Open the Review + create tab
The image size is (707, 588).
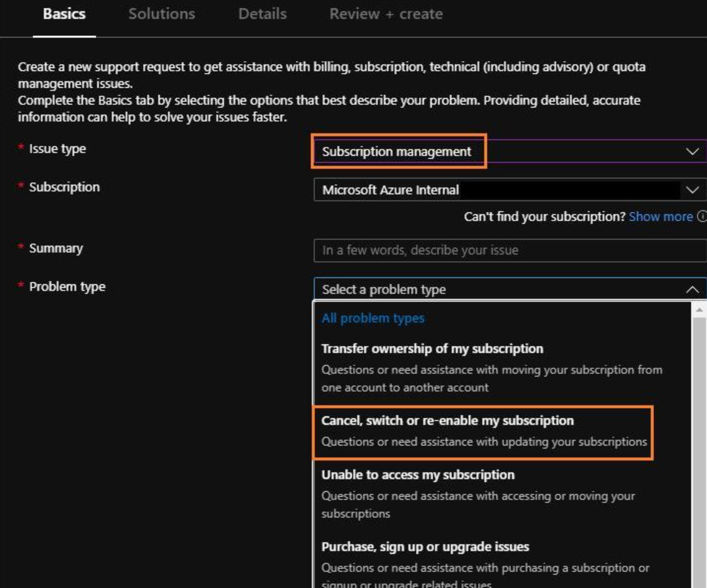click(x=384, y=14)
